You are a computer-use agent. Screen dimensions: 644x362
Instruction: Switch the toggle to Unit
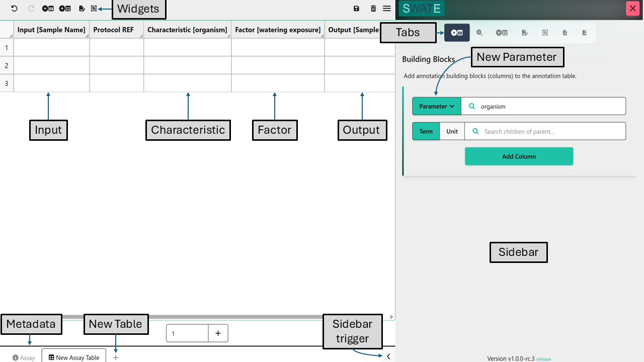[452, 131]
